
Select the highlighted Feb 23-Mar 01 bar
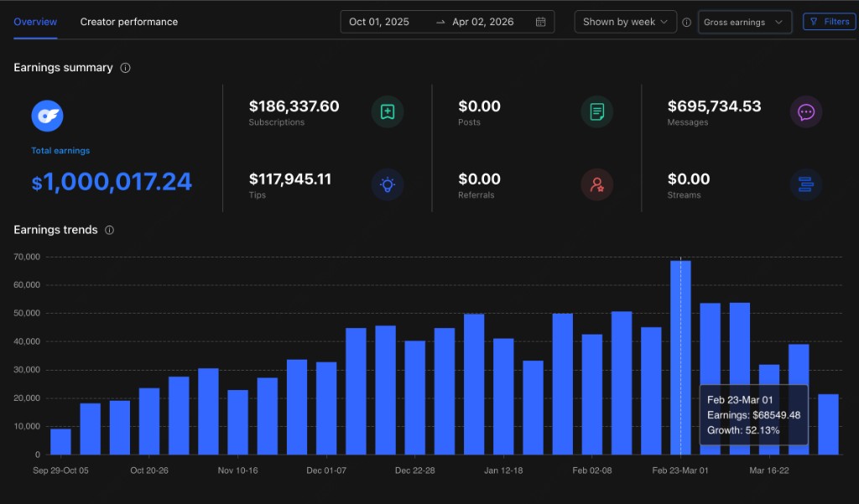click(680, 352)
